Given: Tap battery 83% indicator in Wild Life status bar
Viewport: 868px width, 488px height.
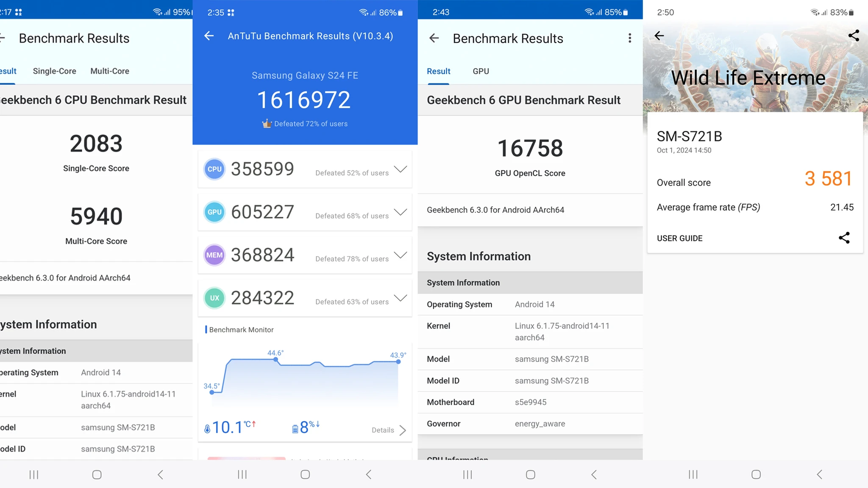Looking at the screenshot, I should click(842, 12).
